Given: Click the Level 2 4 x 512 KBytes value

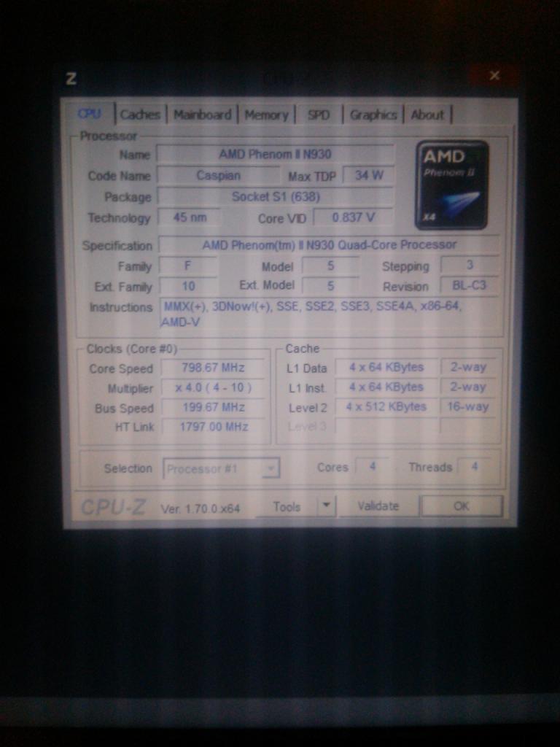Looking at the screenshot, I should click(386, 407).
